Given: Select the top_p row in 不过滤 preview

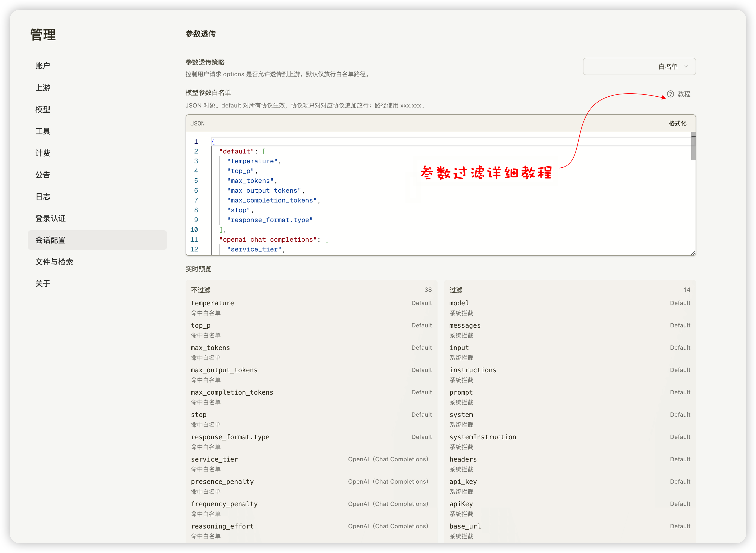Looking at the screenshot, I should [311, 330].
